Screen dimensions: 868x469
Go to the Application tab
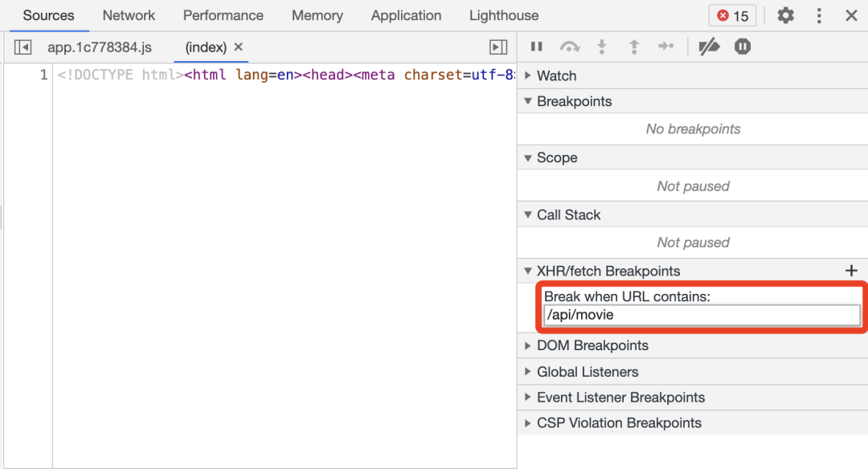[x=407, y=15]
